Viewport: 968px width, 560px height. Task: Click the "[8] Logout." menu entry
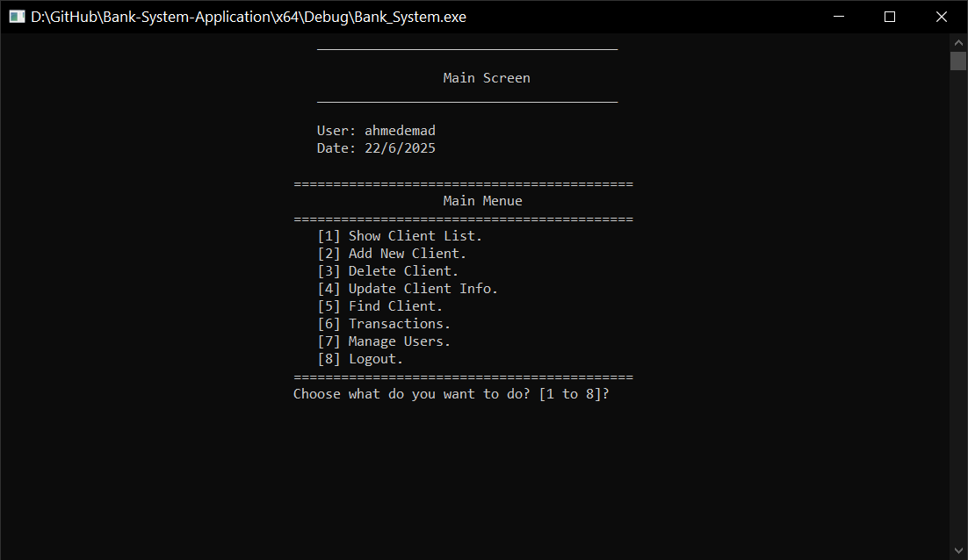(360, 359)
